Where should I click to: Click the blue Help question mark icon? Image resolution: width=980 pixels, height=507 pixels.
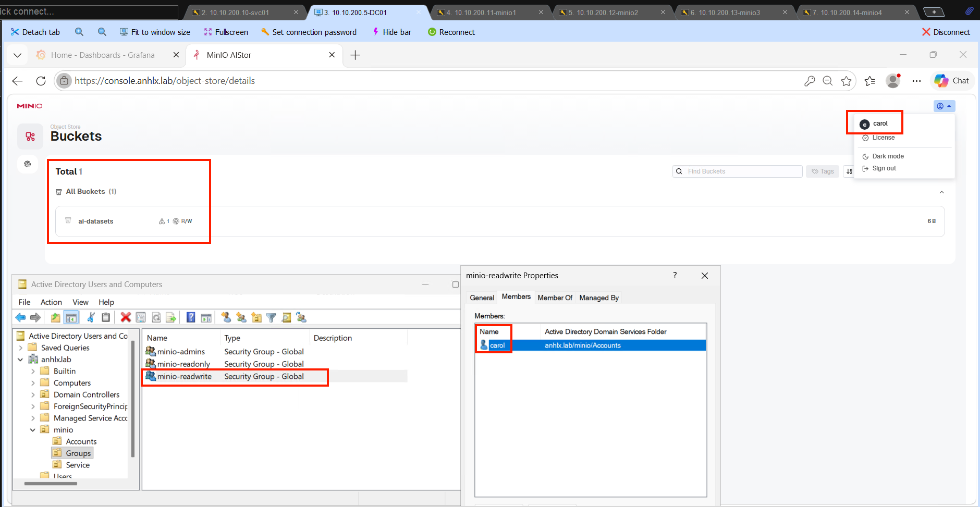(x=191, y=317)
